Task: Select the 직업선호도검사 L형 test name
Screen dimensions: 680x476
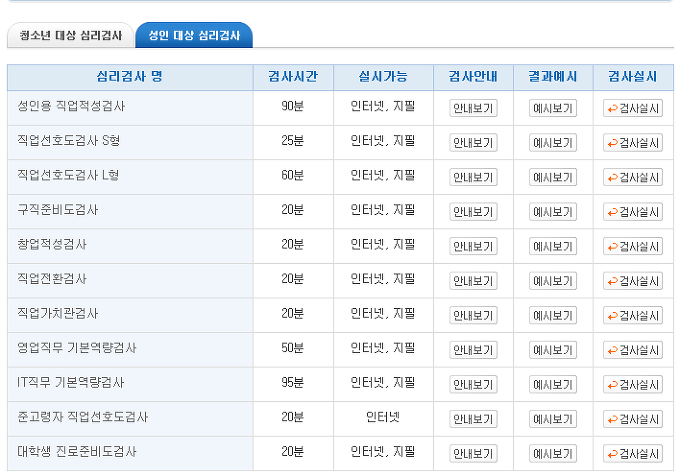Action: [68, 175]
